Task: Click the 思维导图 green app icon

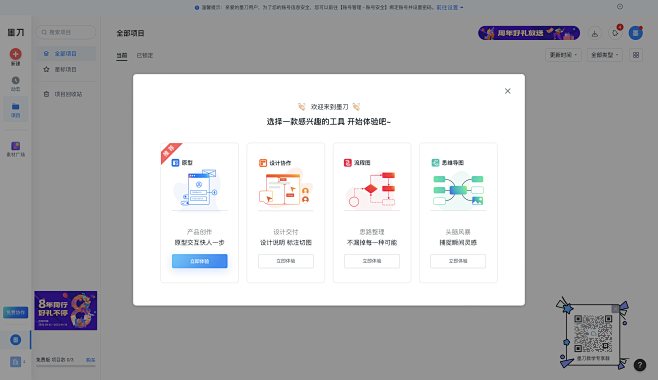Action: (436, 163)
